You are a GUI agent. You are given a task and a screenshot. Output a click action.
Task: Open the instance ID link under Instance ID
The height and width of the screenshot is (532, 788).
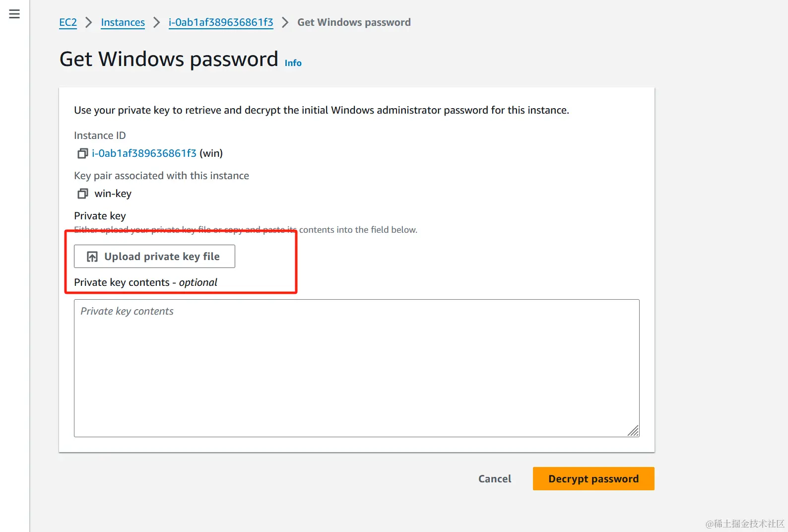144,153
